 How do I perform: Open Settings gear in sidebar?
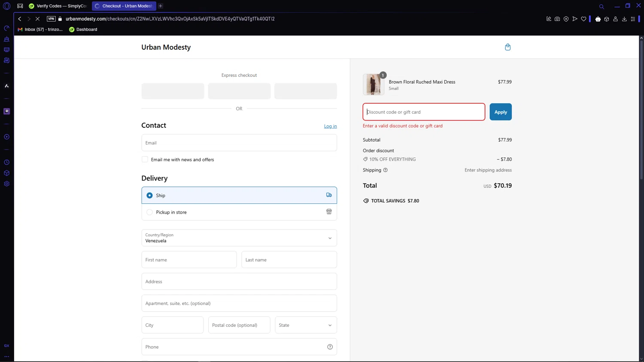coord(6,184)
